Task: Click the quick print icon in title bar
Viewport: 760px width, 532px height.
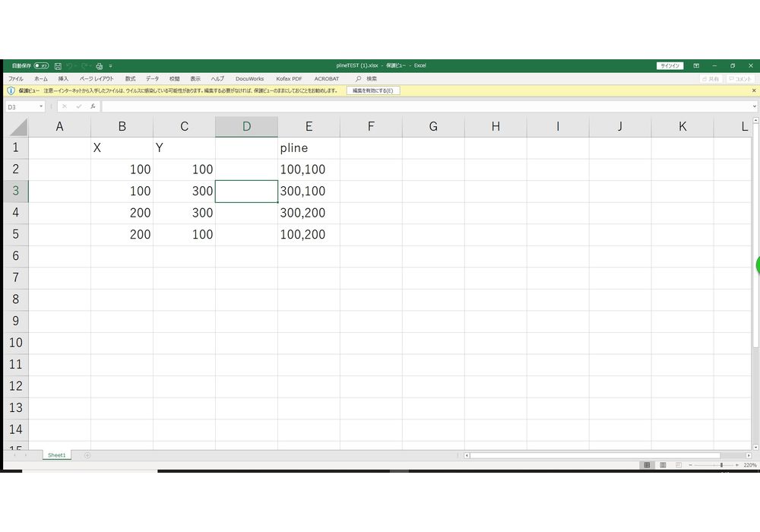Action: 99,66
